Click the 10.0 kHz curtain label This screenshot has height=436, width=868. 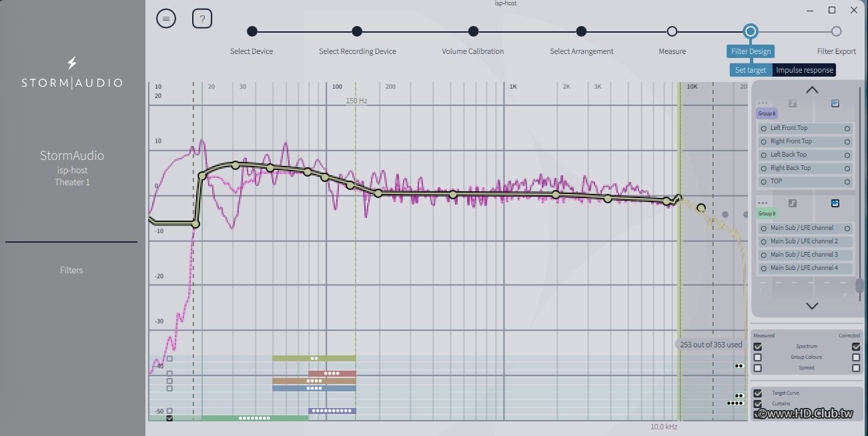click(x=664, y=427)
